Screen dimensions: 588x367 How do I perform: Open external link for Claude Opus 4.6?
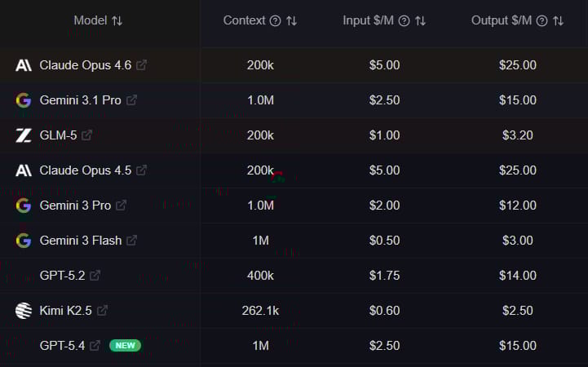click(x=141, y=65)
